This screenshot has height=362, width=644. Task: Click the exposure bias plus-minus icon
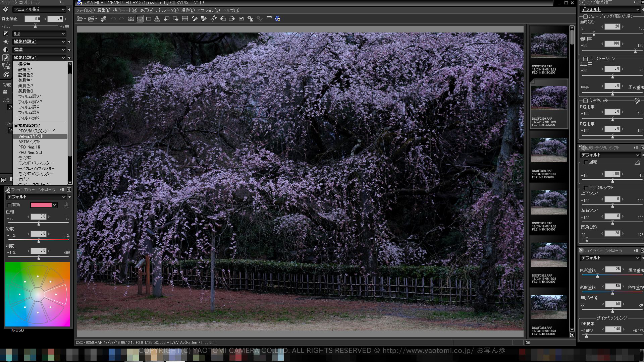coord(6,34)
